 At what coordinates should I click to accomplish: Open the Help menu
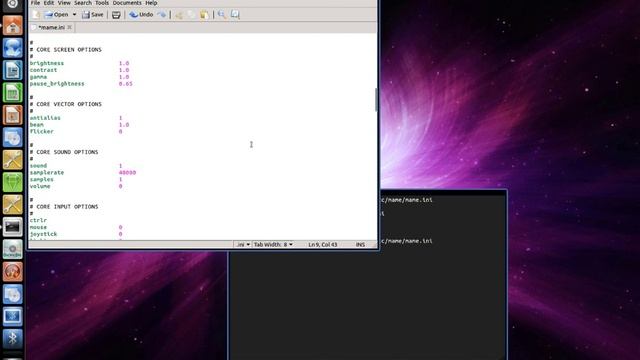[x=151, y=3]
